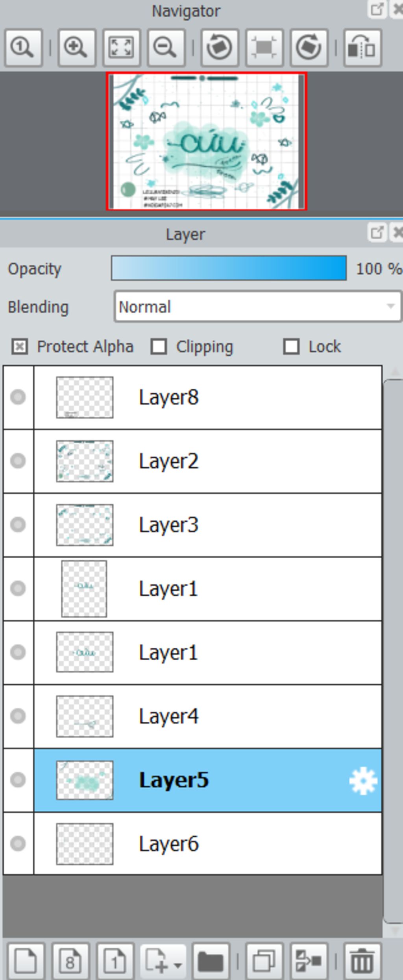This screenshot has height=980, width=403.
Task: Click the zoom out magnifier icon
Action: coord(166,48)
